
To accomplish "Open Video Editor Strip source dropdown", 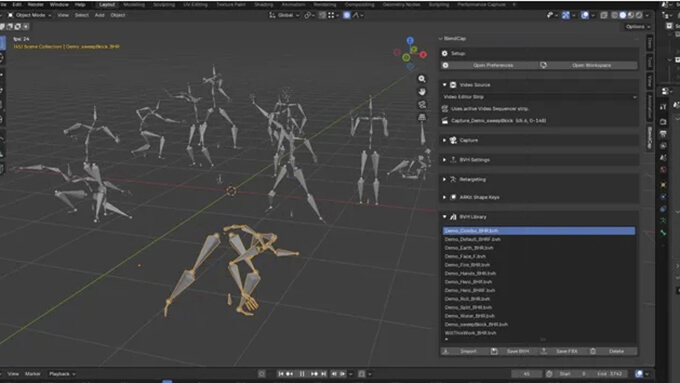I will click(x=539, y=97).
